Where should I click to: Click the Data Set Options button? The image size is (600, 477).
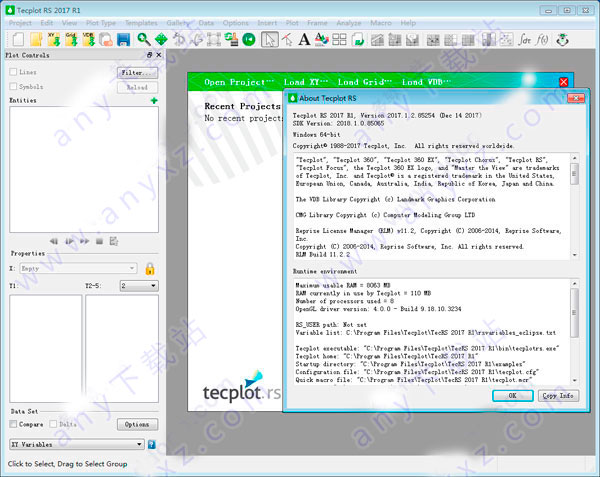[137, 424]
